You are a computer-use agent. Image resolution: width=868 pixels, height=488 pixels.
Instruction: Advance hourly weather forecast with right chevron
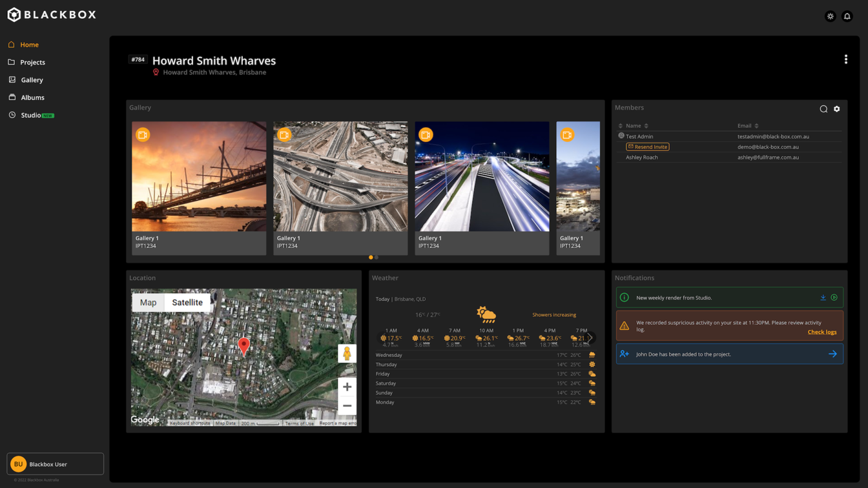(x=590, y=338)
